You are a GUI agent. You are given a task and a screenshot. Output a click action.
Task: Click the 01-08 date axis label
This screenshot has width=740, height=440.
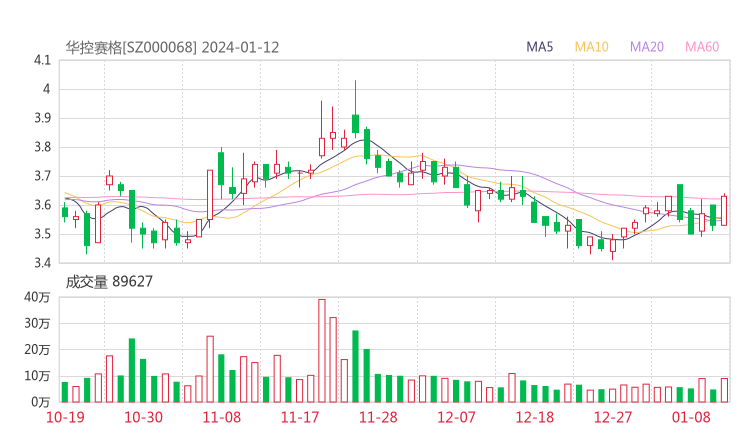click(x=691, y=417)
